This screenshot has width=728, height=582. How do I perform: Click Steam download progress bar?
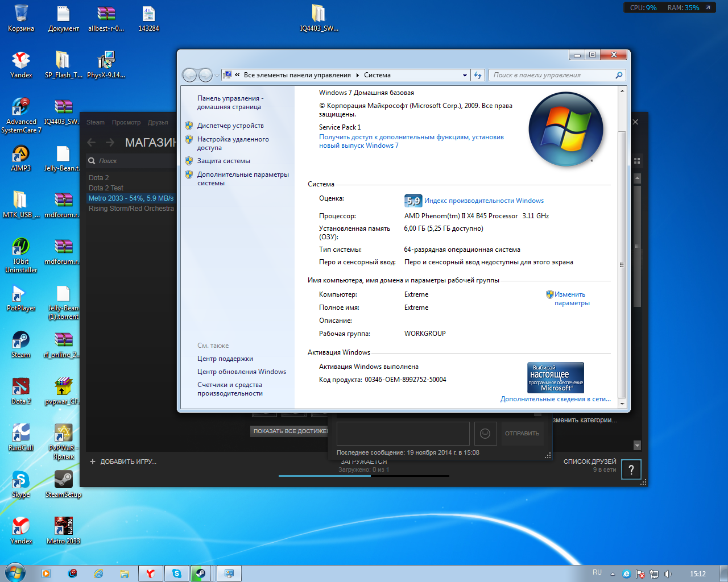364,476
